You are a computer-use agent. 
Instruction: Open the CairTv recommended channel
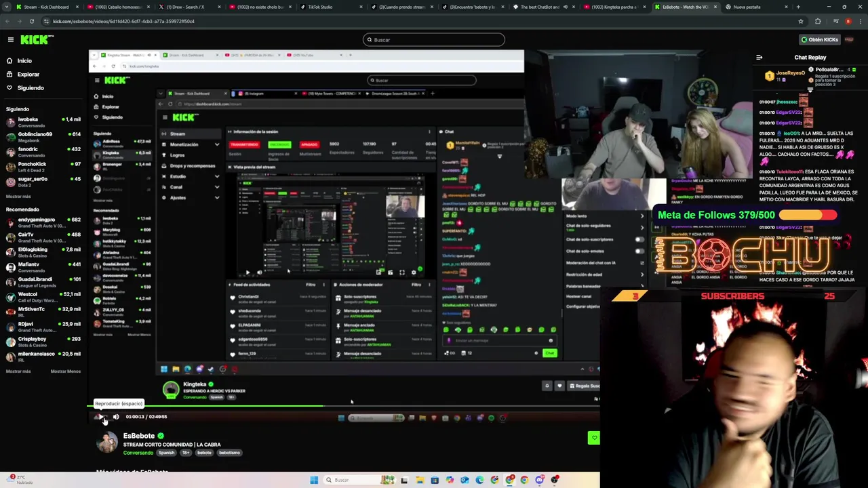click(43, 237)
